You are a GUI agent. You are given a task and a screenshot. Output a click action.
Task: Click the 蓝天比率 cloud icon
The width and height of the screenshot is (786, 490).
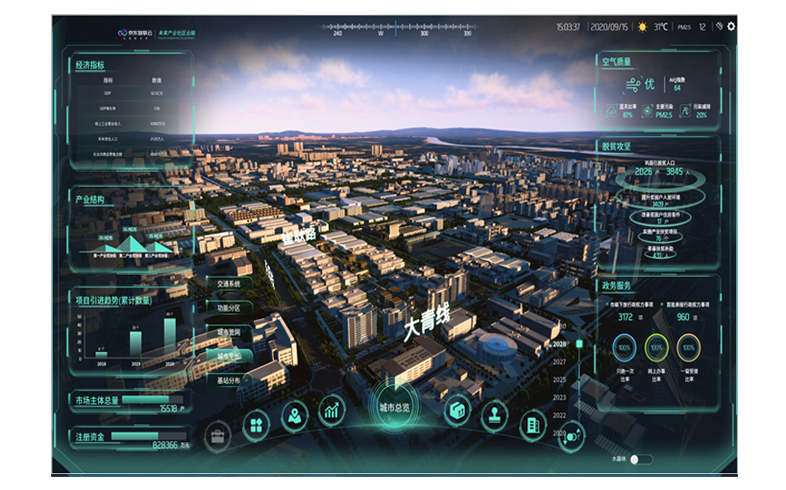click(612, 111)
